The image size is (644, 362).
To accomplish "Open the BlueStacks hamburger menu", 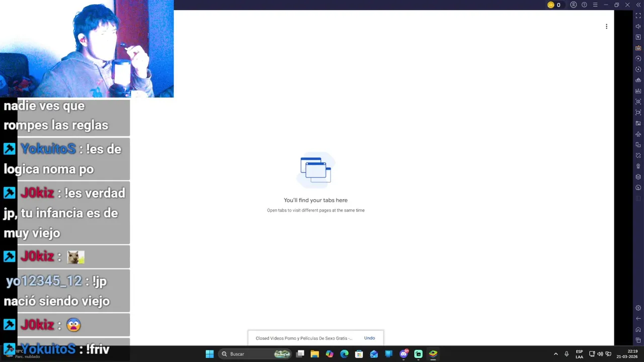I will coord(595,5).
